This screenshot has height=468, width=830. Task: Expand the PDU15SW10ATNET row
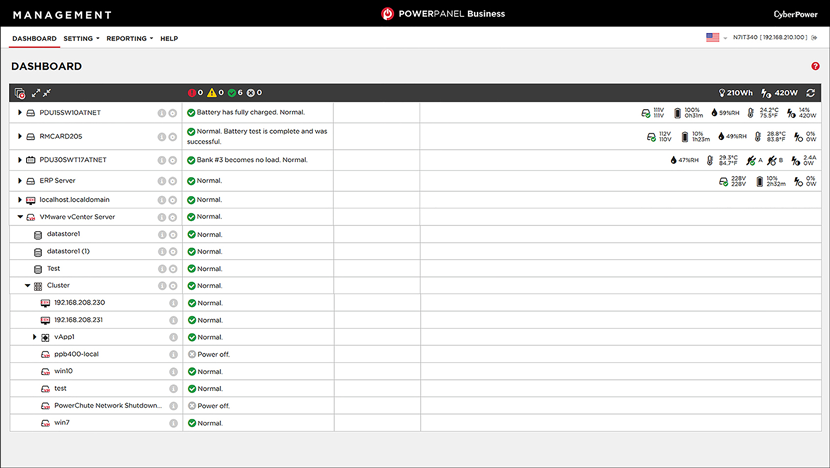20,112
